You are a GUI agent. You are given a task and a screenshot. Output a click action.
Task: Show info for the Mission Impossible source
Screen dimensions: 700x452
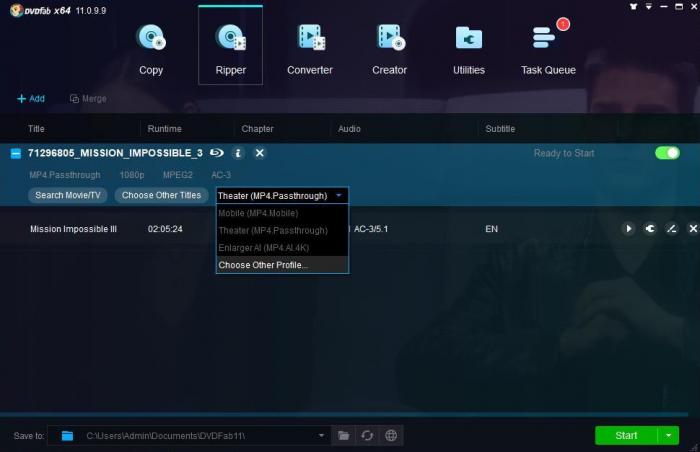[x=238, y=153]
